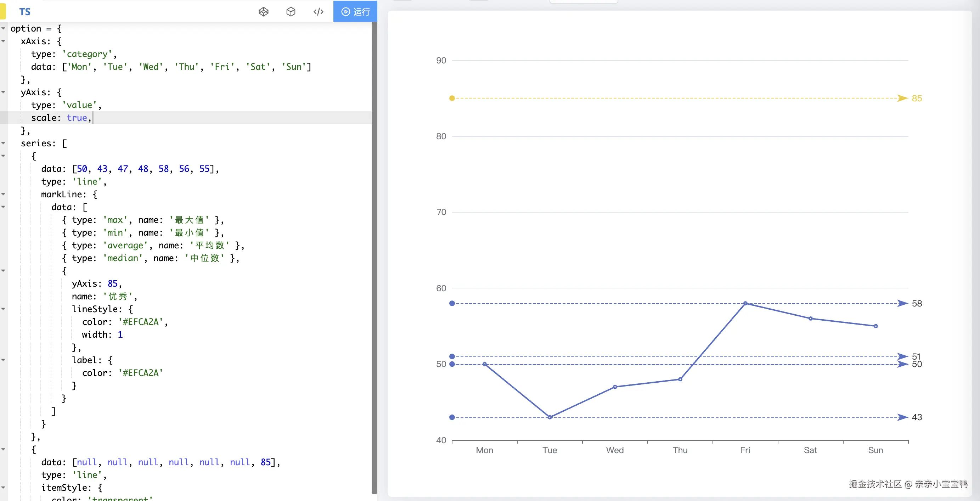Open in CodePen icon
980x501 pixels.
263,12
